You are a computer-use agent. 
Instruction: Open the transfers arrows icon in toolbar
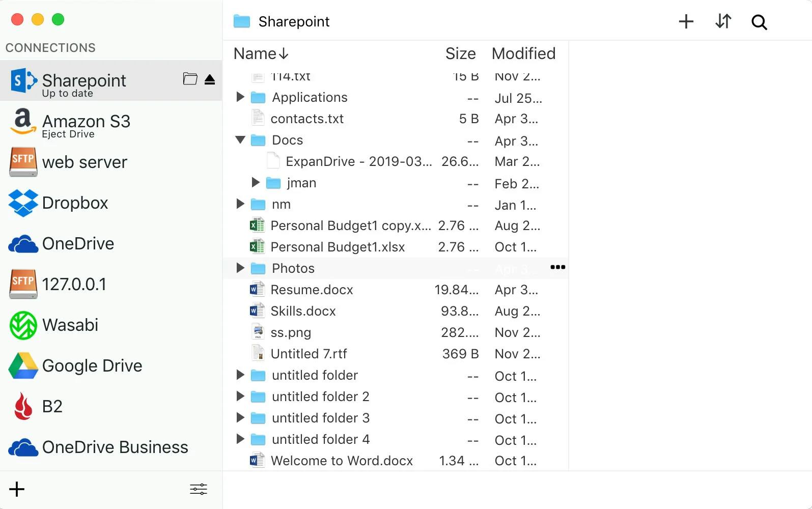[x=723, y=21]
